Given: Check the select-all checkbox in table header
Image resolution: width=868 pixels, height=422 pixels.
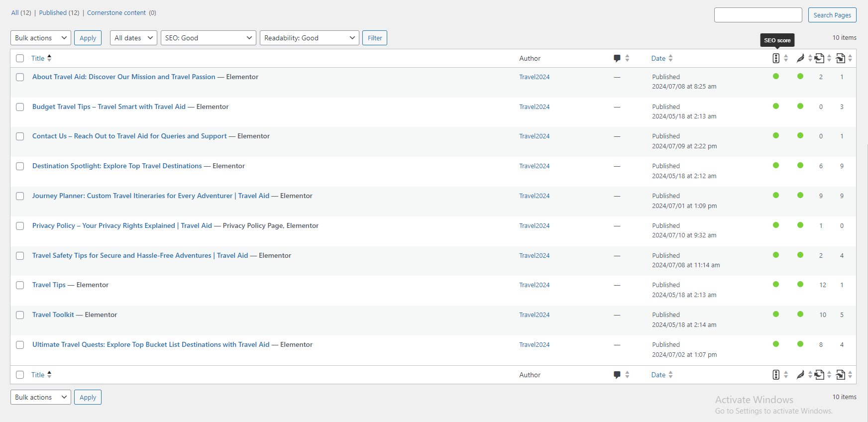Looking at the screenshot, I should [20, 58].
